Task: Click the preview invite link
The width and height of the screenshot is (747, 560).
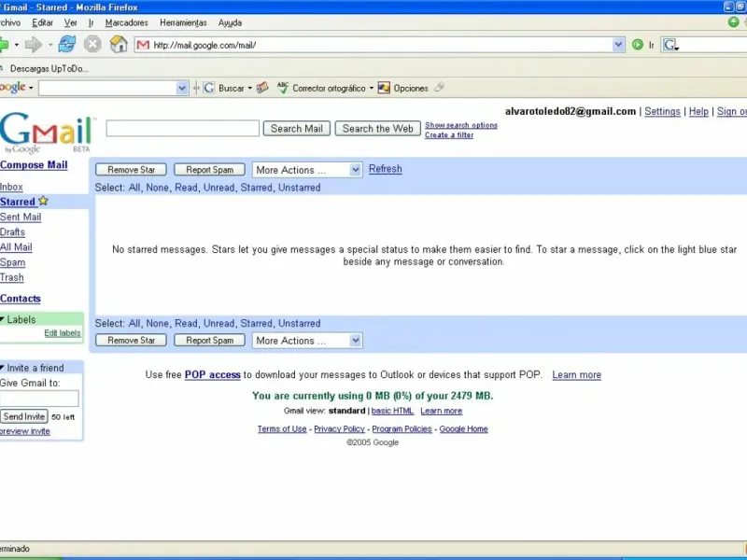Action: coord(25,431)
